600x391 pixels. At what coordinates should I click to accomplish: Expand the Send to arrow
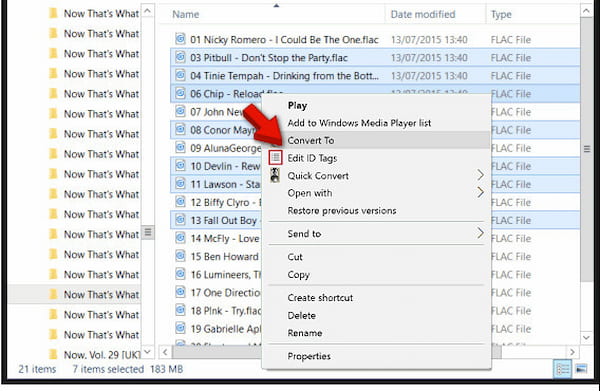(480, 233)
